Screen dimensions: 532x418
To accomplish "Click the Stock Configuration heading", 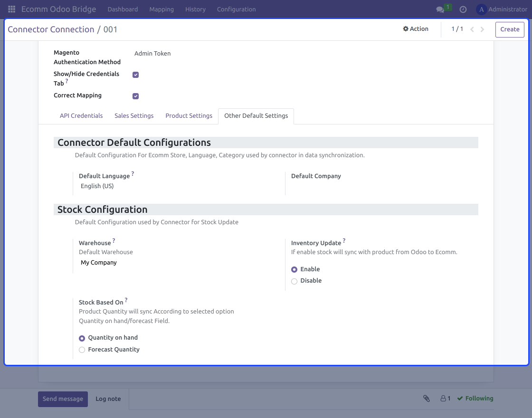I will (x=103, y=209).
